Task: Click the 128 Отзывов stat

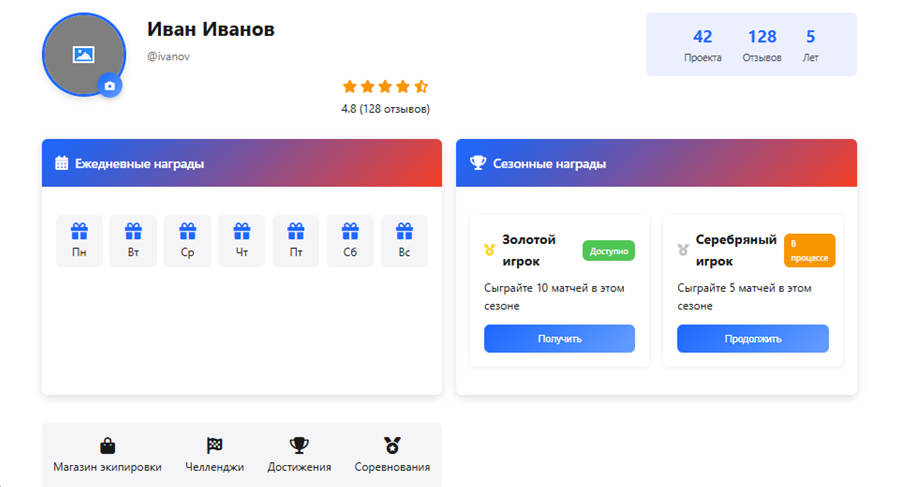Action: (x=762, y=45)
